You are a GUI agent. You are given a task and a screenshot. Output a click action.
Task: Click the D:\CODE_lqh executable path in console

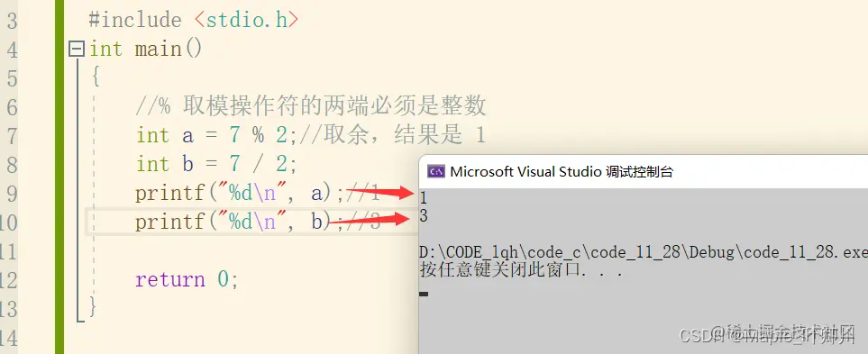(x=644, y=252)
